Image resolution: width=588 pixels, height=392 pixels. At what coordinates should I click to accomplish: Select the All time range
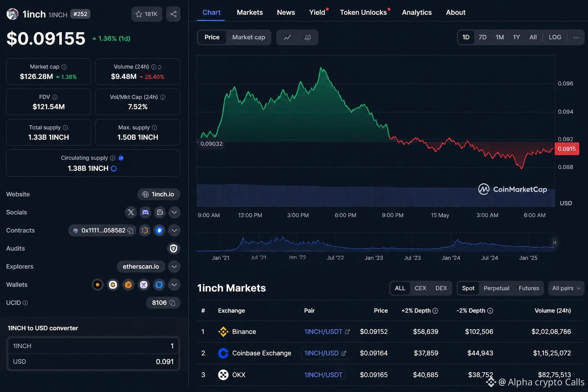click(x=533, y=38)
